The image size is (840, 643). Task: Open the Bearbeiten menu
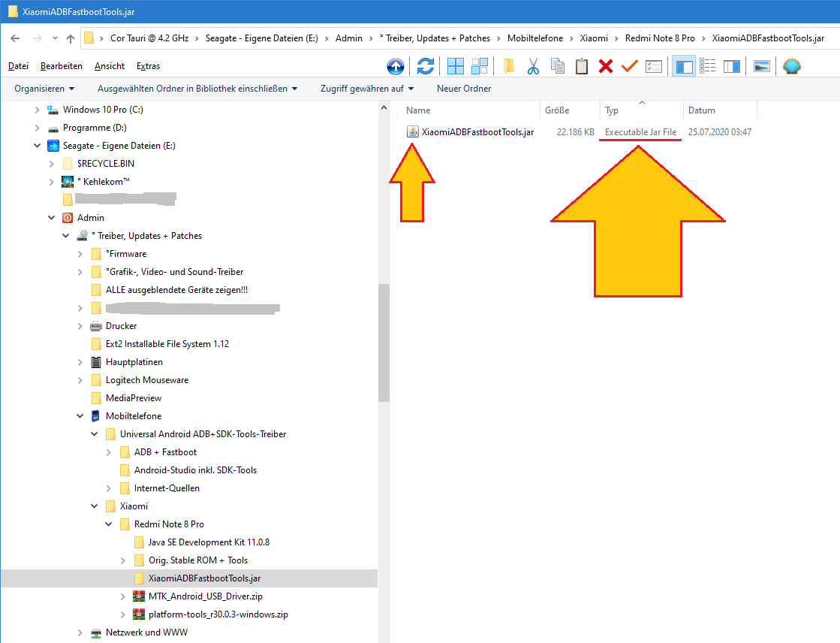coord(61,66)
